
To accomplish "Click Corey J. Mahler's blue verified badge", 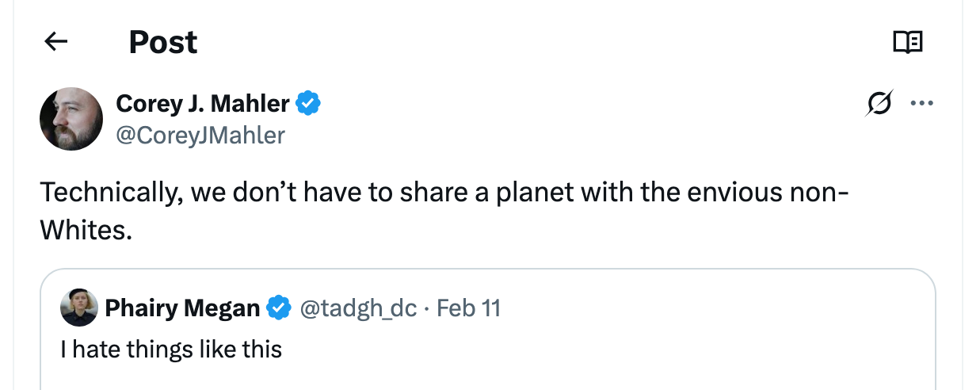I will click(308, 103).
